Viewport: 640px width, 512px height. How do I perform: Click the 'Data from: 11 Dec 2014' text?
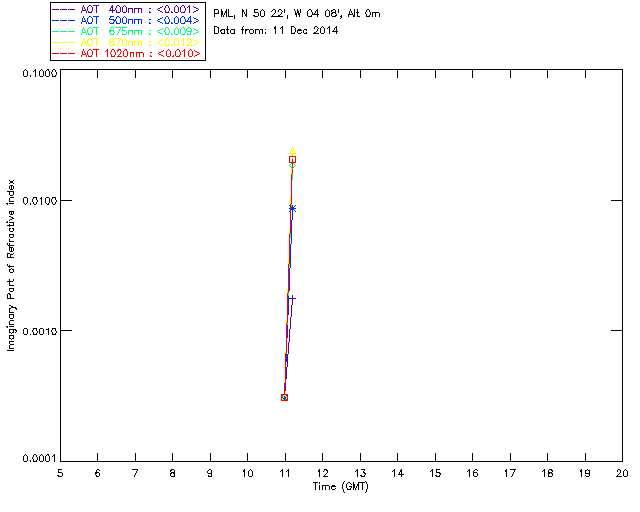pyautogui.click(x=276, y=31)
